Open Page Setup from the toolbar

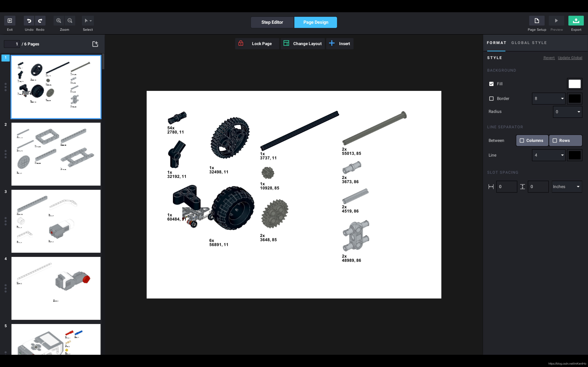coord(537,21)
